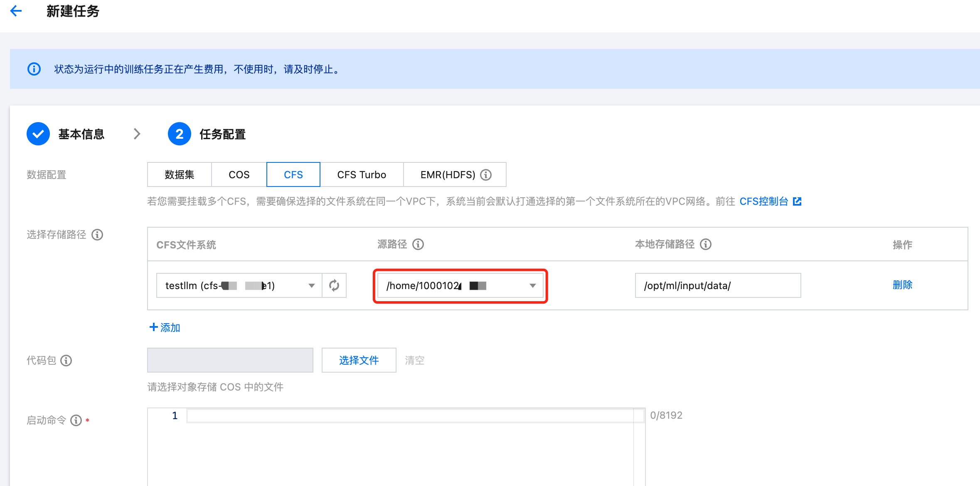Click the info icon next to 启动命令

[x=76, y=420]
